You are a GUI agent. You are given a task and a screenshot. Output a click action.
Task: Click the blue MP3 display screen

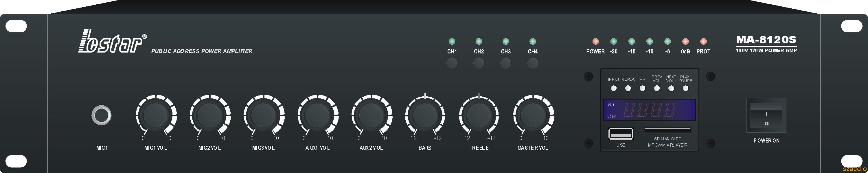point(649,110)
